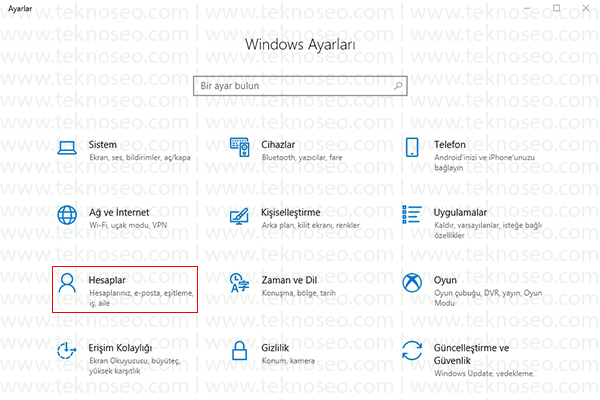600x400 pixels.
Task: Open the Oyun settings title
Action: pos(445,280)
